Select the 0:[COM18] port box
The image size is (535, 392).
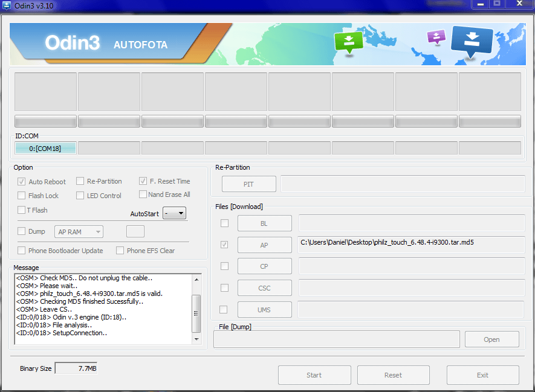pos(45,148)
